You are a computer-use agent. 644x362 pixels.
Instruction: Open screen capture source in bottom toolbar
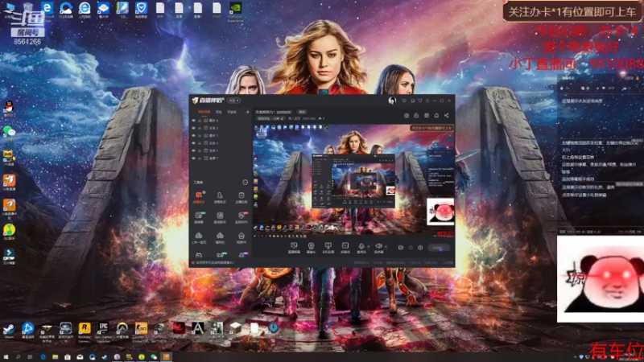point(294,246)
